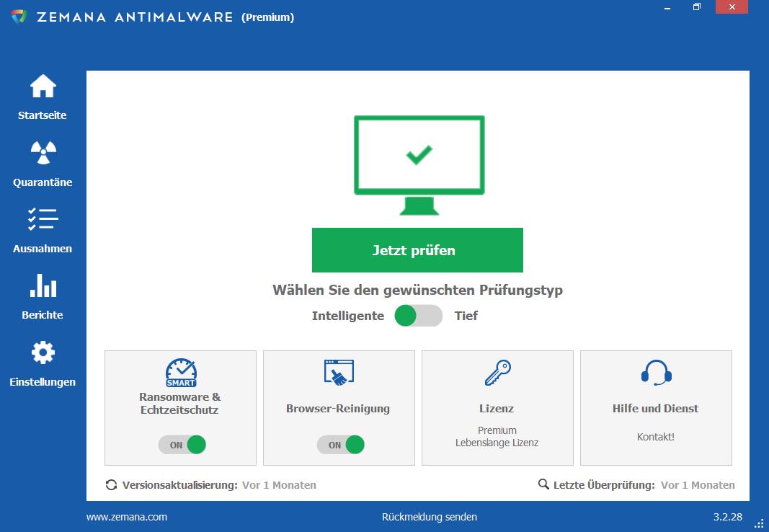Viewport: 769px width, 532px height.
Task: Click the Lizenz key icon
Action: [x=498, y=373]
